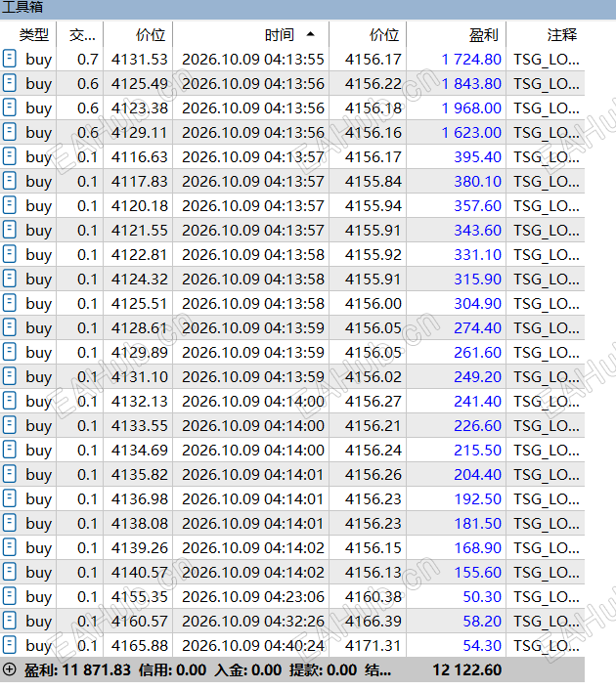Sort by 类型 column header
Image resolution: width=616 pixels, height=690 pixels.
(34, 35)
